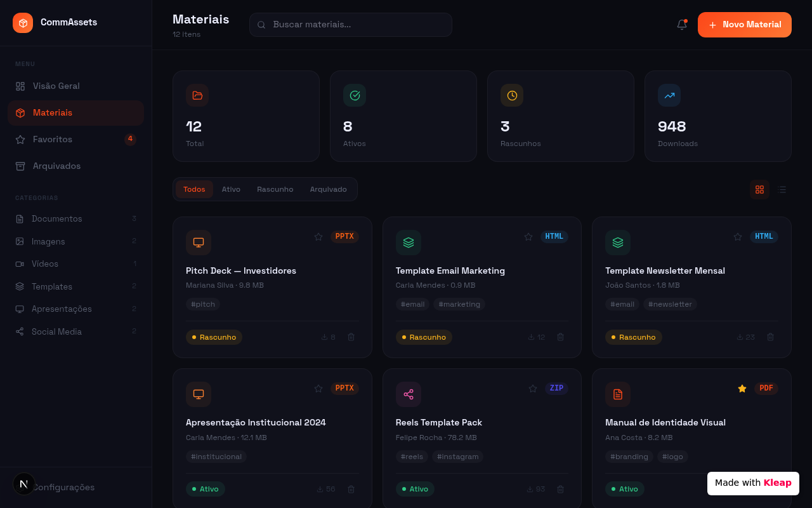Image resolution: width=812 pixels, height=508 pixels.
Task: Star the Template Email Marketing card
Action: pos(528,237)
